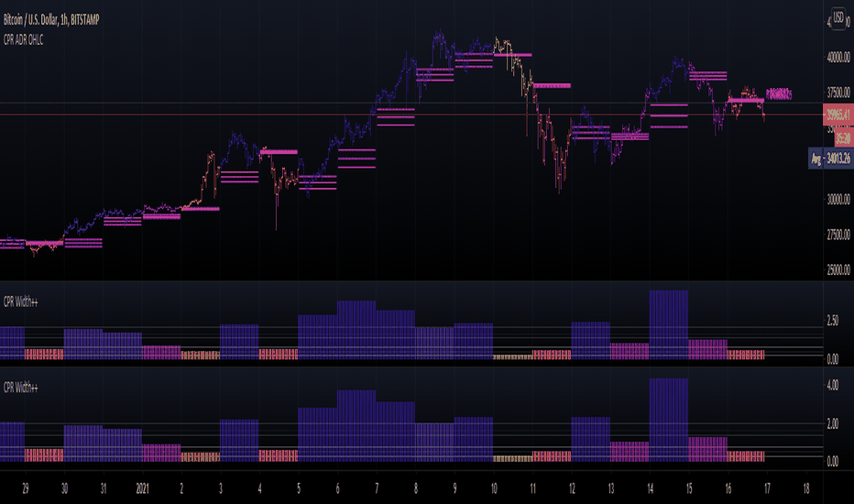Viewport: 854px width, 504px height.
Task: Click the red current price label on the price axis
Action: (838, 115)
